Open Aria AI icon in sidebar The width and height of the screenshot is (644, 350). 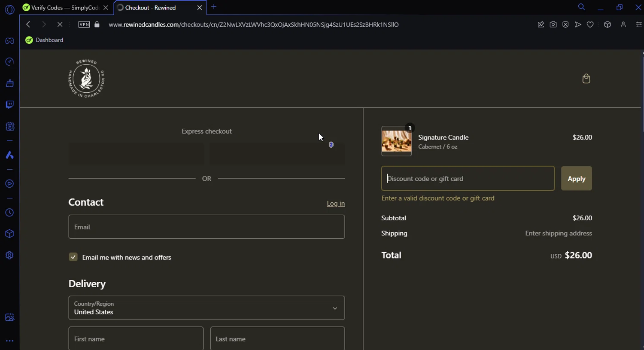pos(9,155)
